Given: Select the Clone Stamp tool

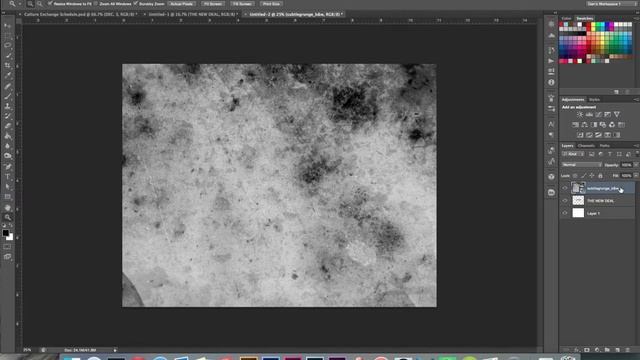Looking at the screenshot, I should pos(8,106).
